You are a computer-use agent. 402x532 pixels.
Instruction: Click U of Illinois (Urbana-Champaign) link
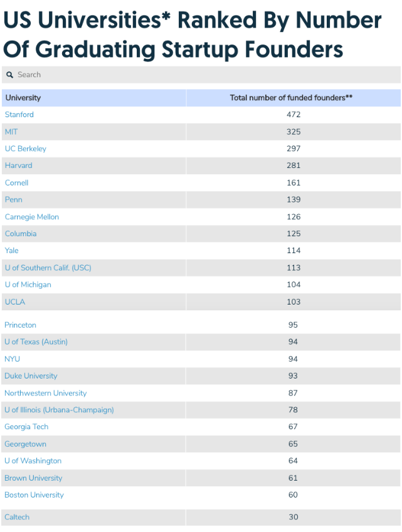(x=59, y=410)
